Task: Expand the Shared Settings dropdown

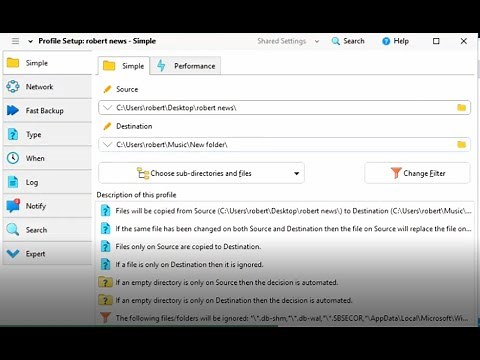Action: 288,41
